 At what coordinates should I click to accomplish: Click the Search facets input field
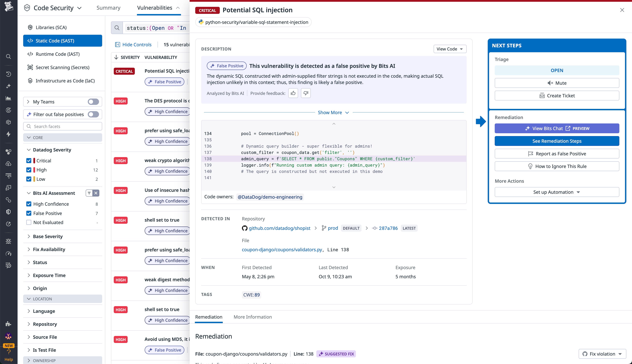point(62,126)
